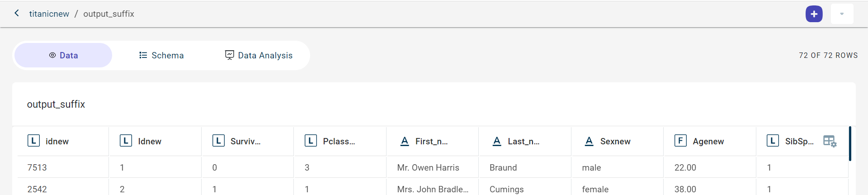Screen dimensions: 868x195
Task: Click the Pclass... column header
Action: (x=339, y=141)
